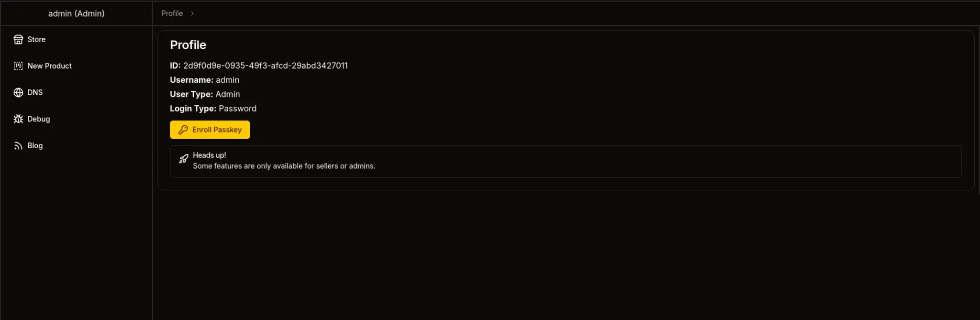Go to the New Product page label
This screenshot has height=320, width=980.
point(49,66)
